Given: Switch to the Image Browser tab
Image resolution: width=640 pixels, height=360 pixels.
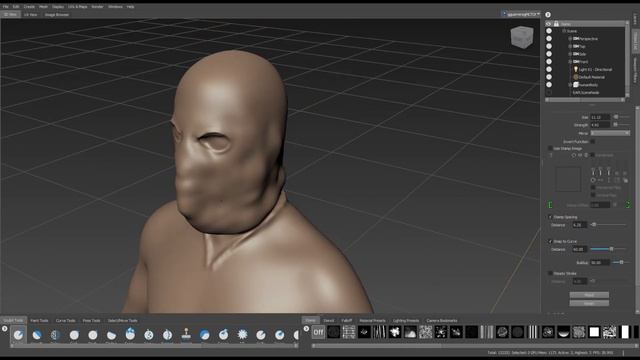Looking at the screenshot, I should [x=57, y=15].
